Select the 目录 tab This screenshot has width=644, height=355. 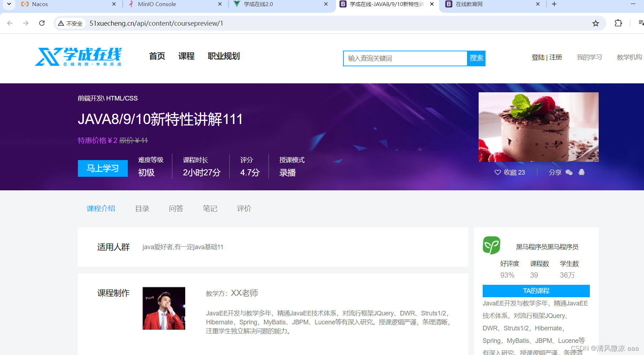tap(142, 209)
